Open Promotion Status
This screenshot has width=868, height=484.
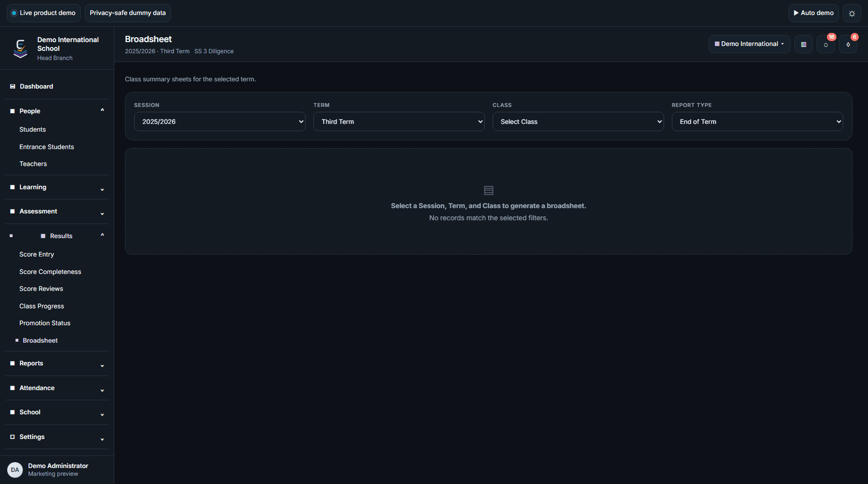45,323
